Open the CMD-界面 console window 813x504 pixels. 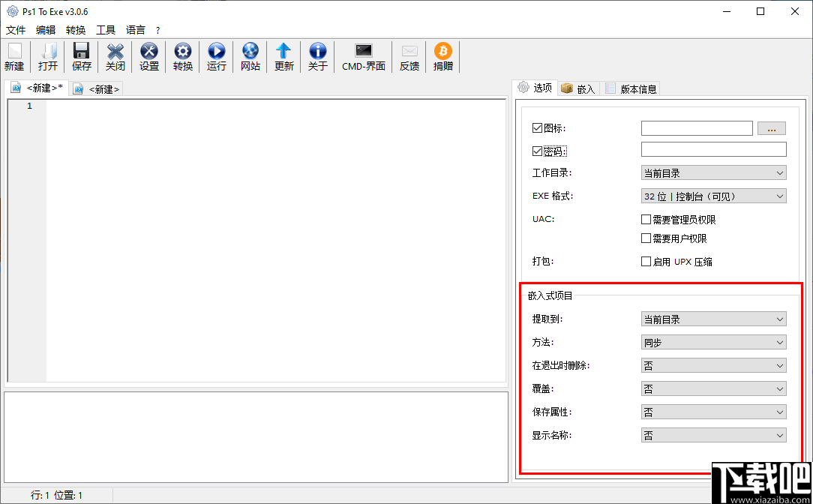(x=363, y=56)
